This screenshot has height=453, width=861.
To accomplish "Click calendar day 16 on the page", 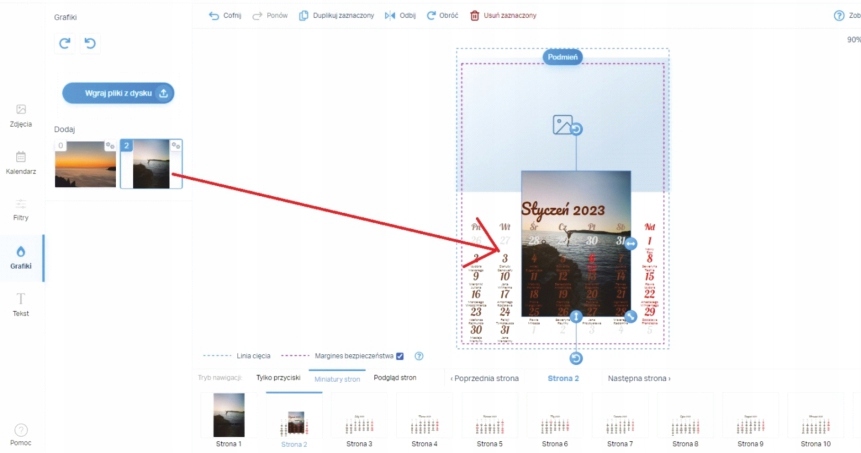I will click(476, 294).
